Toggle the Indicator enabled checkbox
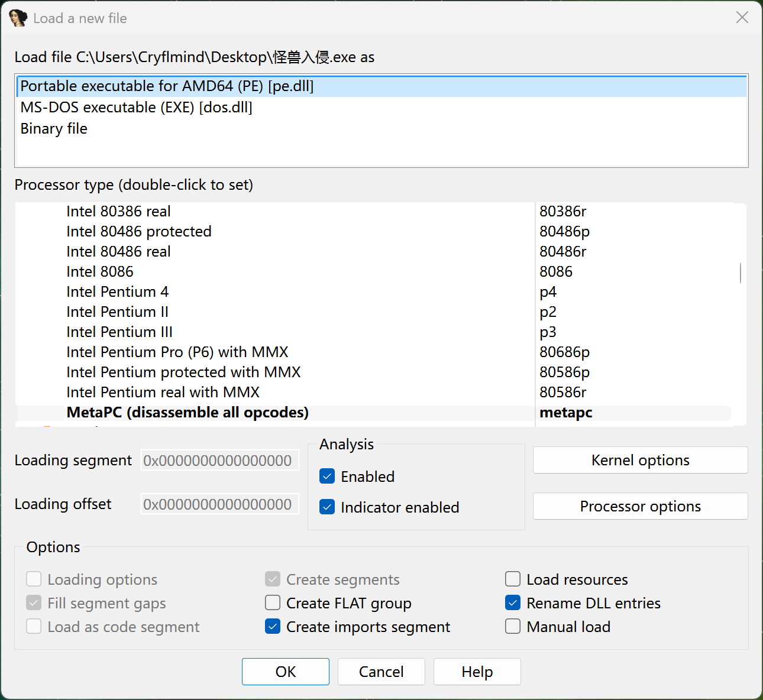 pos(327,507)
